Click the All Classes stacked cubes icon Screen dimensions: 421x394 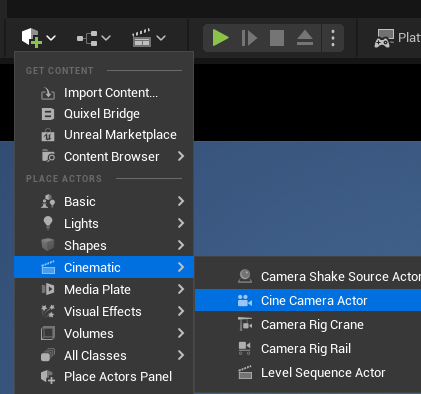48,355
